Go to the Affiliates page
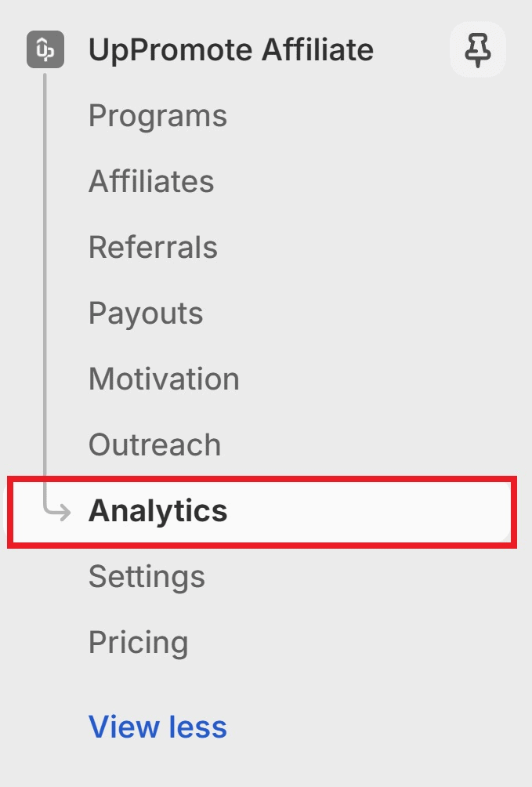 (151, 181)
